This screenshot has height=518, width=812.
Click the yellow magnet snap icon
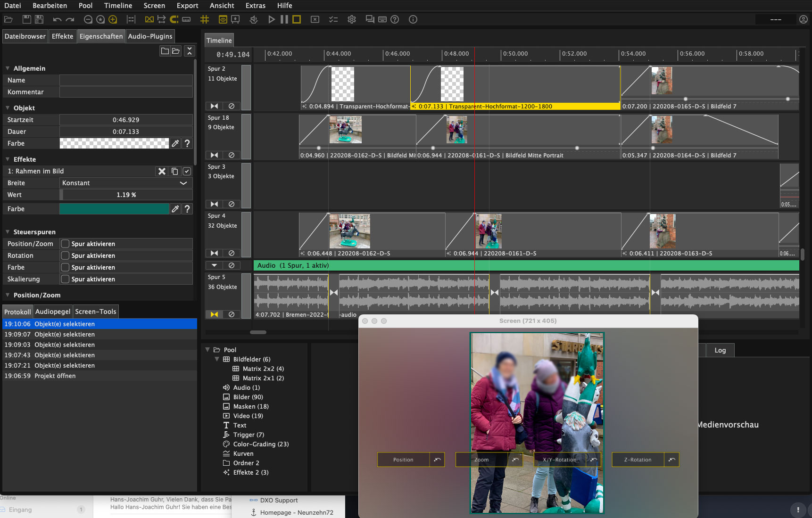click(x=174, y=19)
